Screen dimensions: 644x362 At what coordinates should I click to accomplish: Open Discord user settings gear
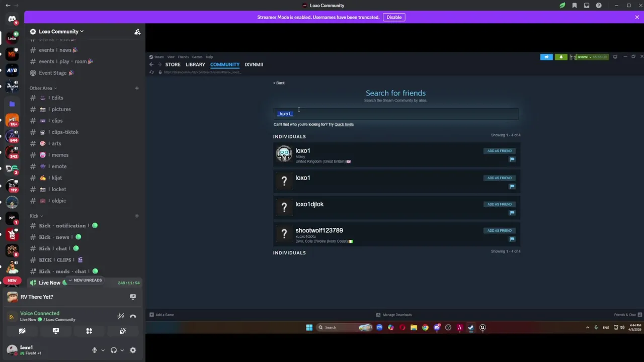coord(133,350)
